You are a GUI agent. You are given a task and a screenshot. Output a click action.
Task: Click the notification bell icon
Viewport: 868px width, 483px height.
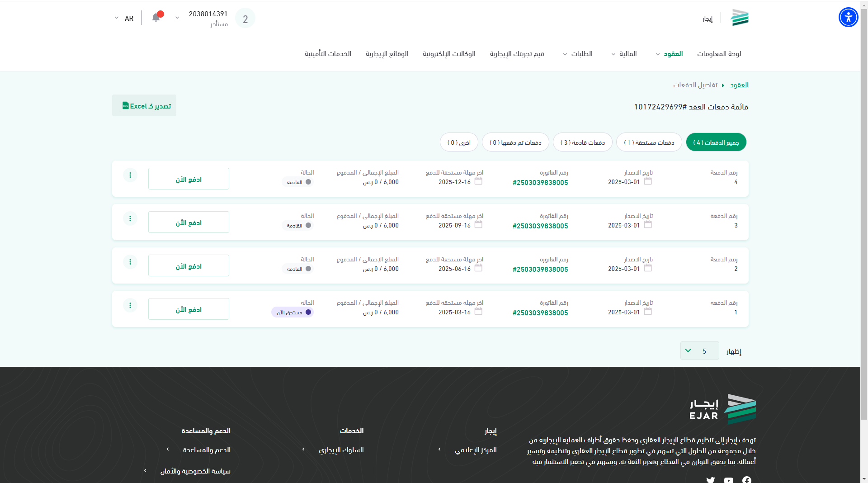click(x=156, y=18)
